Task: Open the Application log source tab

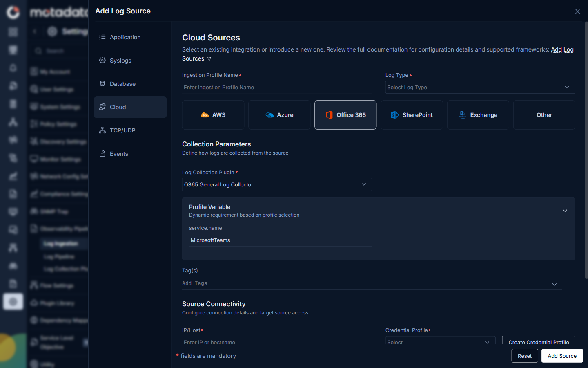Action: click(130, 37)
